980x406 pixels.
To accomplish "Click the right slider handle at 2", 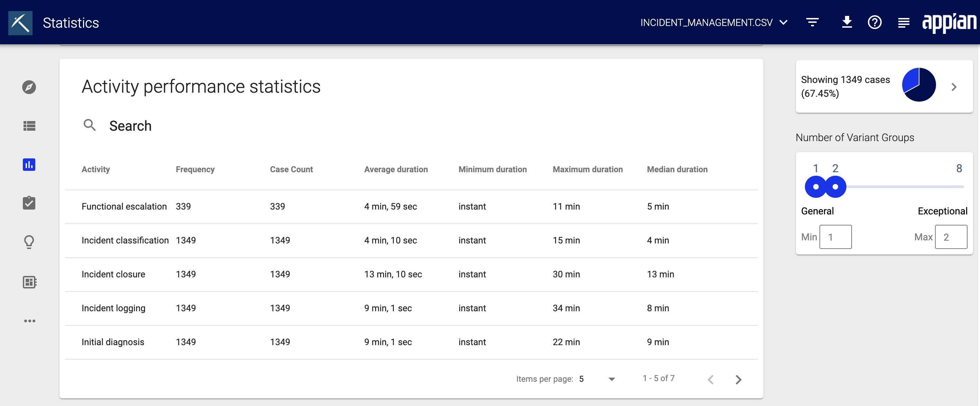I will point(835,187).
